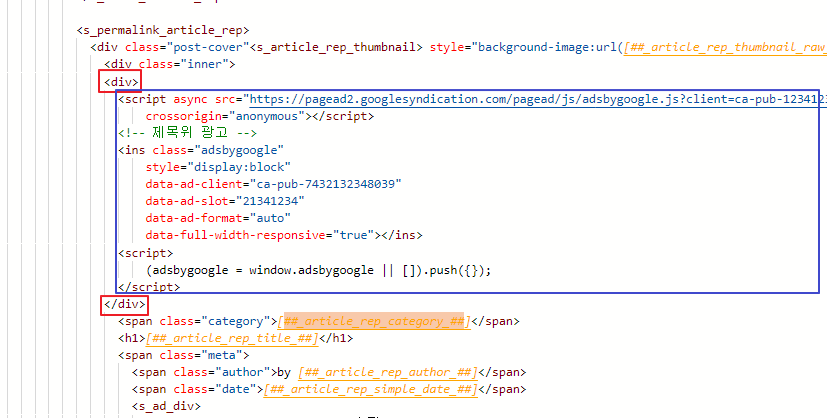Screen dimensions: 827x418
Task: Click the closing </script> tag line
Action: (x=149, y=287)
